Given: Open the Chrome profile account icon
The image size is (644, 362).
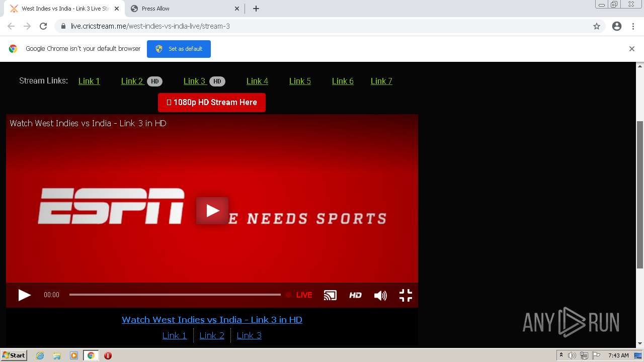Looking at the screenshot, I should [617, 26].
